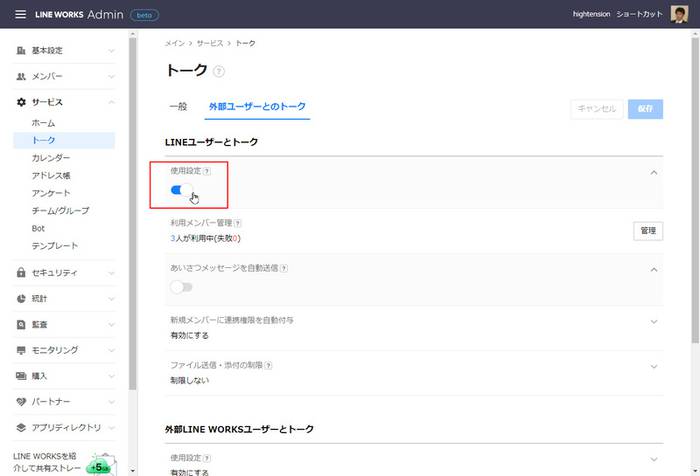Toggle the LINE user 使用設定 switch

pyautogui.click(x=181, y=191)
